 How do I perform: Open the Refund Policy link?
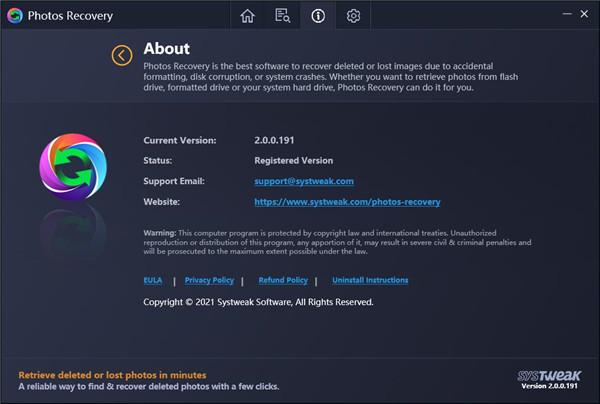click(x=282, y=281)
